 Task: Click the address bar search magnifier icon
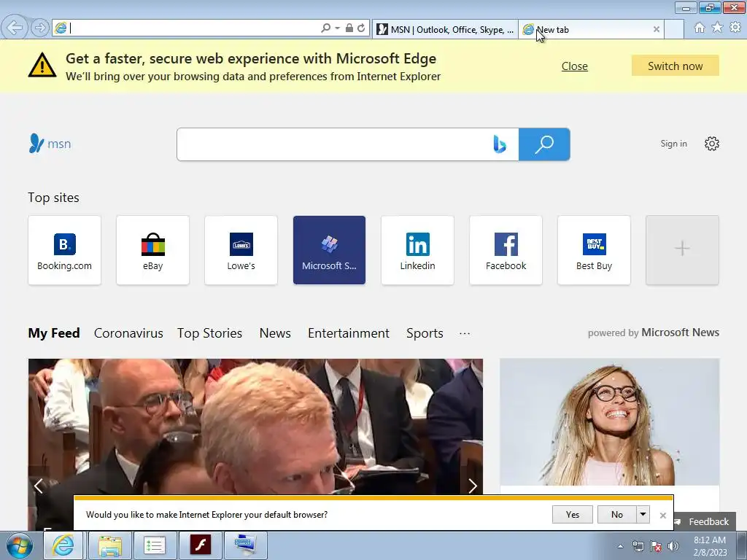tap(326, 28)
